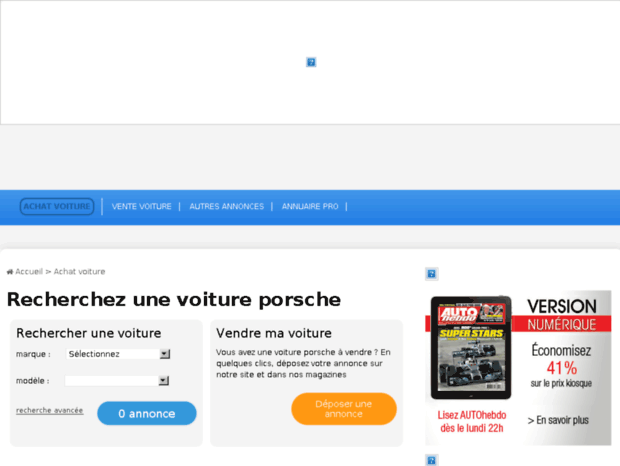Click Lisez AUTOhebdo dès le lundi 22h text
This screenshot has width=620, height=466.
pos(472,421)
